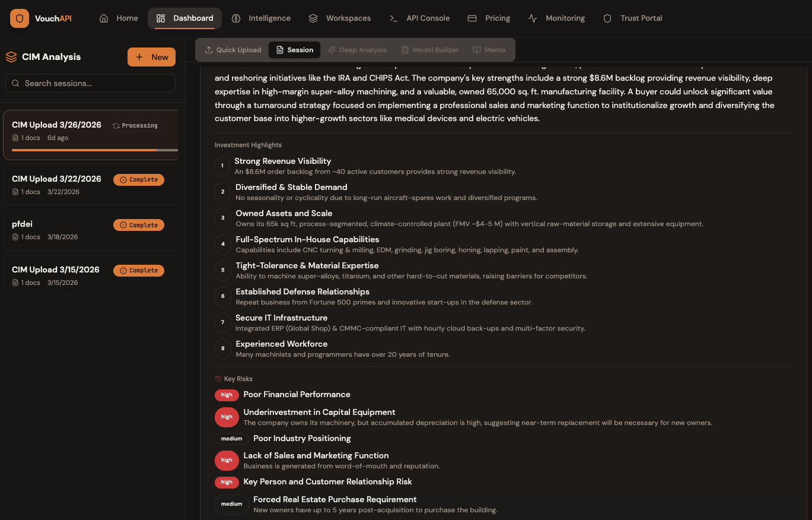Click the Search sessions input field
Screen dimensions: 812x520
[90, 83]
